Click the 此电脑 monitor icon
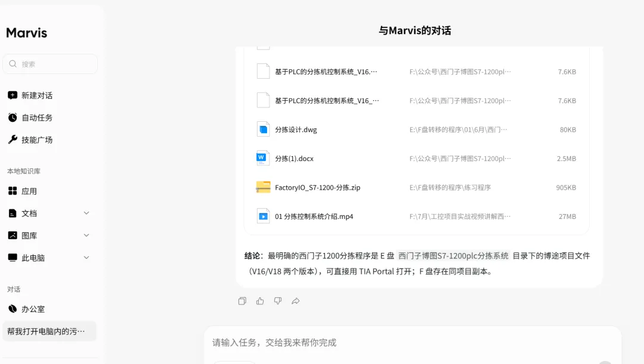The width and height of the screenshot is (644, 364). (x=13, y=258)
